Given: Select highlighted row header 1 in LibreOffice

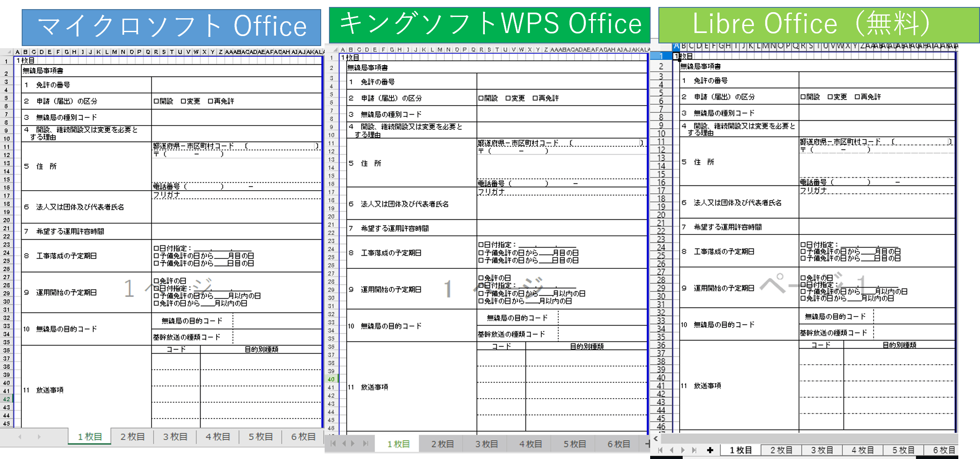Looking at the screenshot, I should [x=661, y=56].
